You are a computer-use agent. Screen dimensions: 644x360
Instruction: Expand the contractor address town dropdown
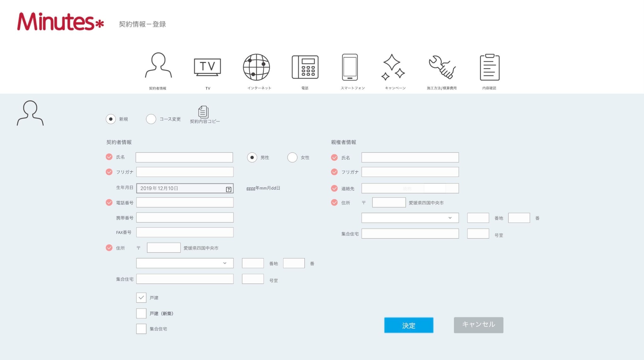185,263
